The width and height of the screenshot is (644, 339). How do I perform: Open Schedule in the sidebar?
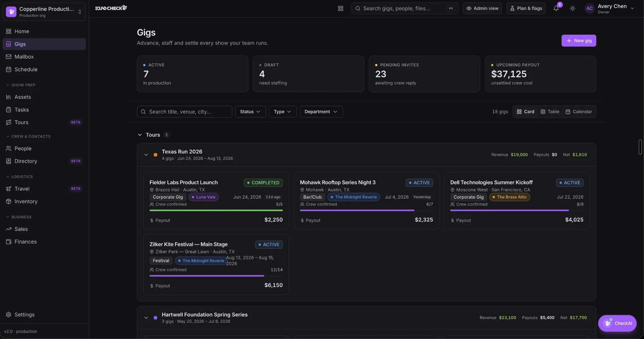pyautogui.click(x=44, y=69)
